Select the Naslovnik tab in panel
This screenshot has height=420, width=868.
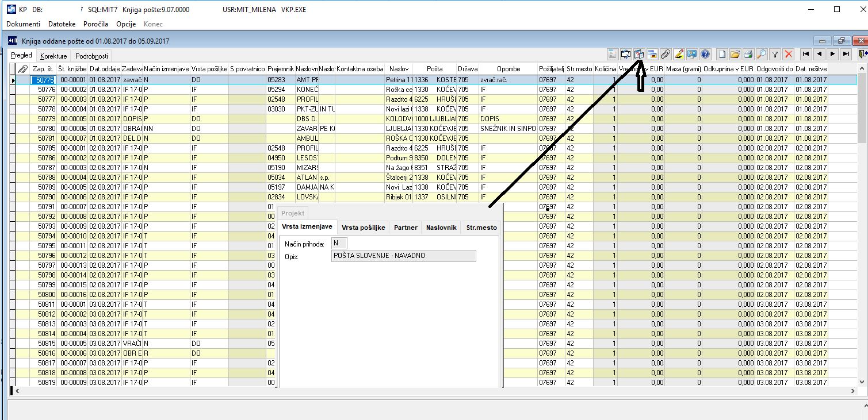(x=441, y=228)
